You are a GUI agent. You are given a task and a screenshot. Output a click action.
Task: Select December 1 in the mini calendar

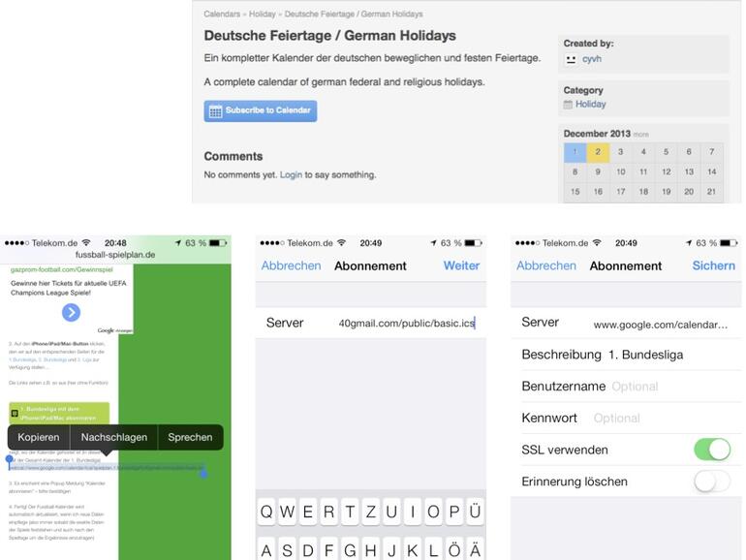point(575,152)
